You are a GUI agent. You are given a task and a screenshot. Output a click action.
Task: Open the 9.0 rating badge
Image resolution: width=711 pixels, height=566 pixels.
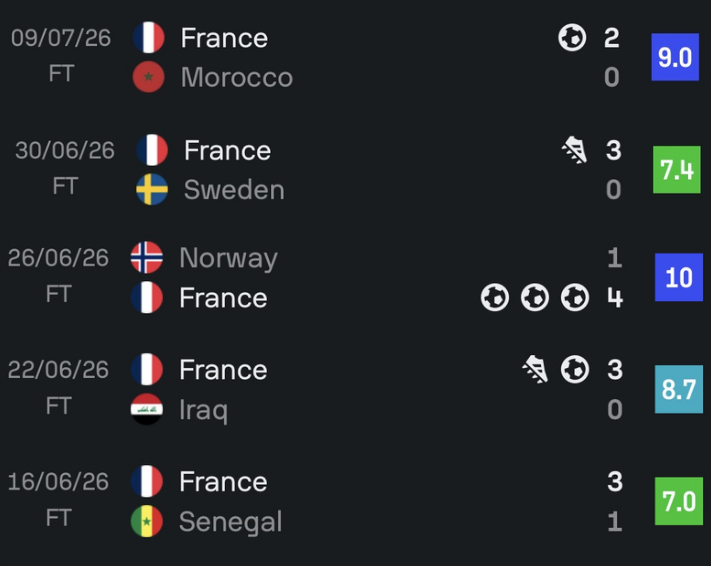pos(675,57)
